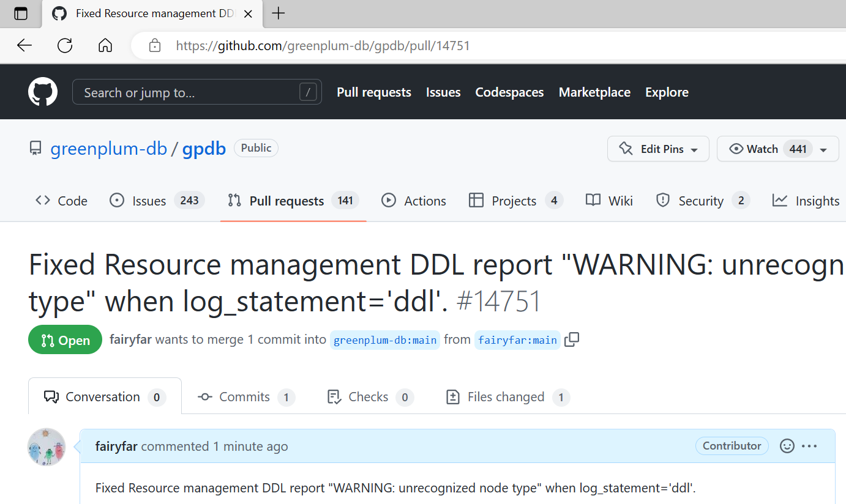This screenshot has width=846, height=504.
Task: Close the Fixed Resource management tab
Action: point(248,13)
